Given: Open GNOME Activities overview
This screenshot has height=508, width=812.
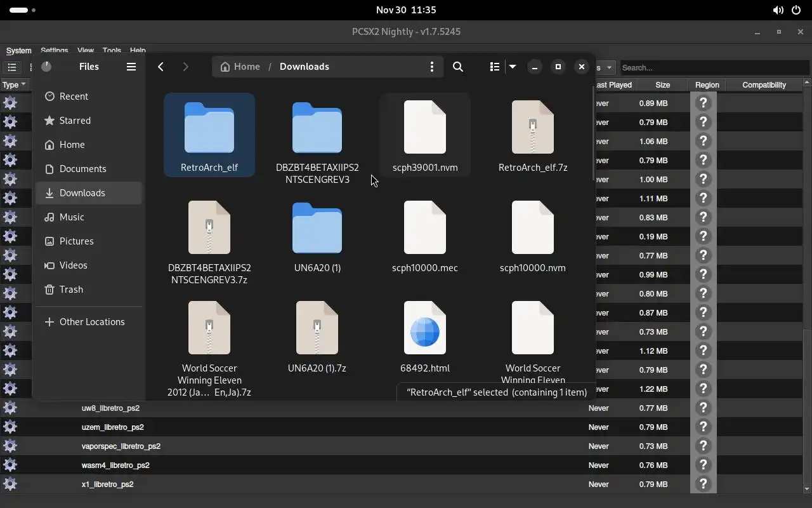Looking at the screenshot, I should (23, 10).
